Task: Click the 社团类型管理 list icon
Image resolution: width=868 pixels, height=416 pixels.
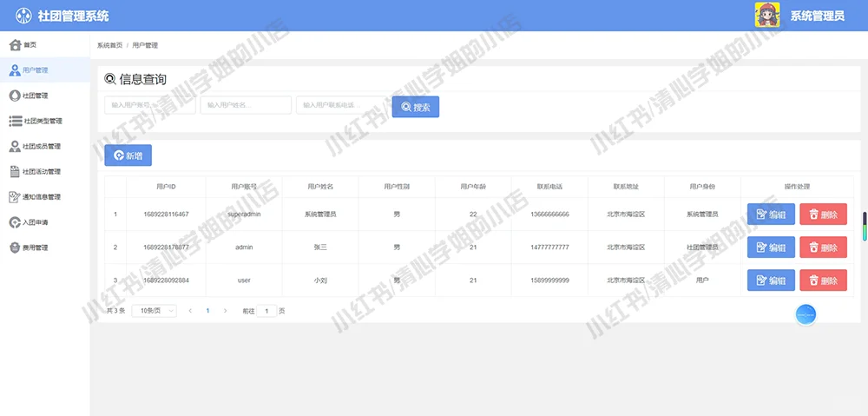Action: 16,122
